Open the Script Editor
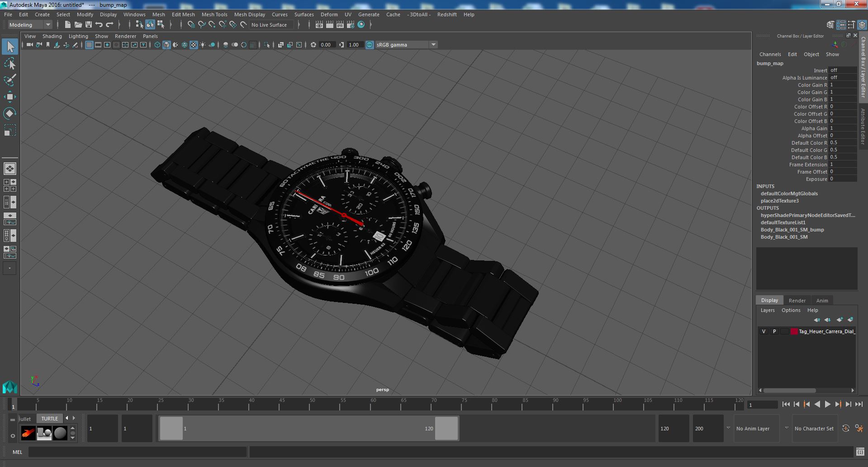Viewport: 868px width, 467px height. tap(860, 452)
